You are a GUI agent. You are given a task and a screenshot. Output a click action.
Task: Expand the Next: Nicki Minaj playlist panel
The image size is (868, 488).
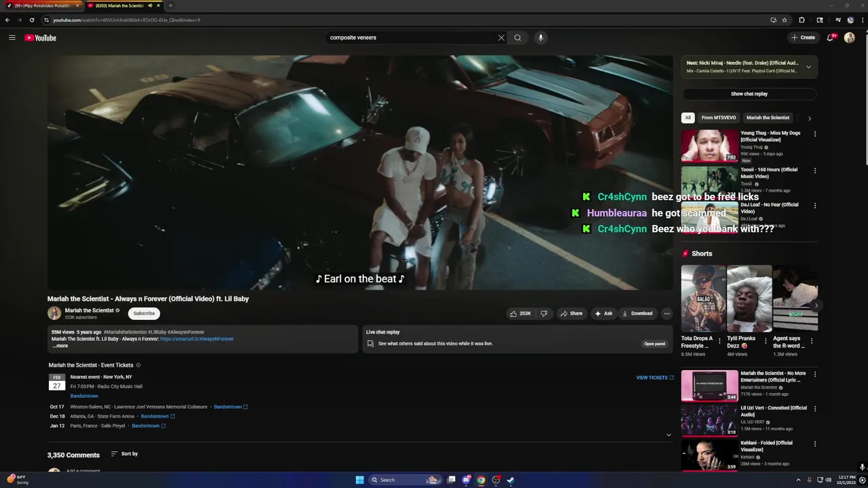point(808,66)
